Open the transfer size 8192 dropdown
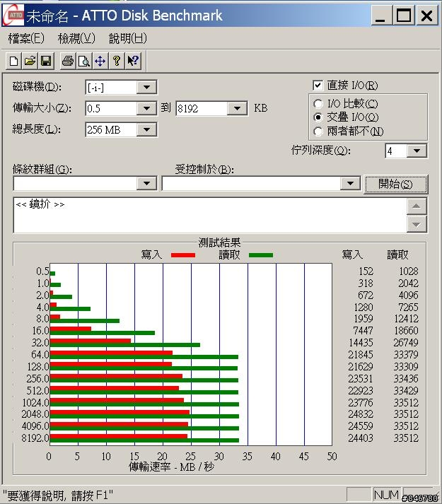 pos(238,109)
